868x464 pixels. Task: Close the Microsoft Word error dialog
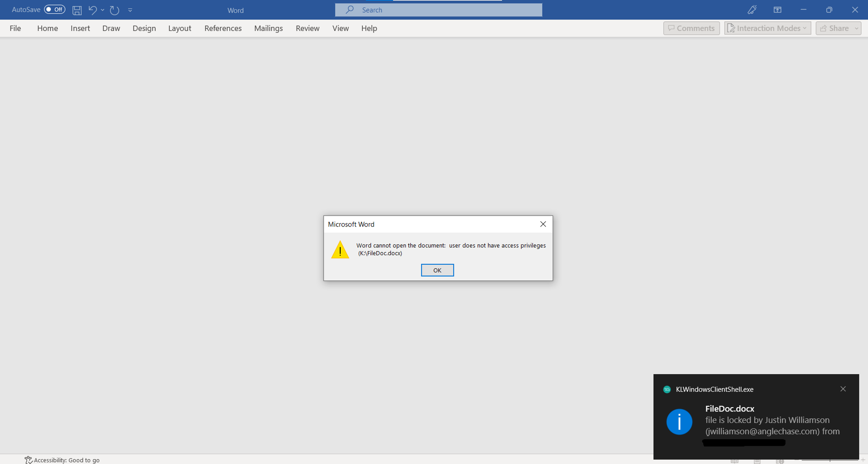[x=543, y=224]
